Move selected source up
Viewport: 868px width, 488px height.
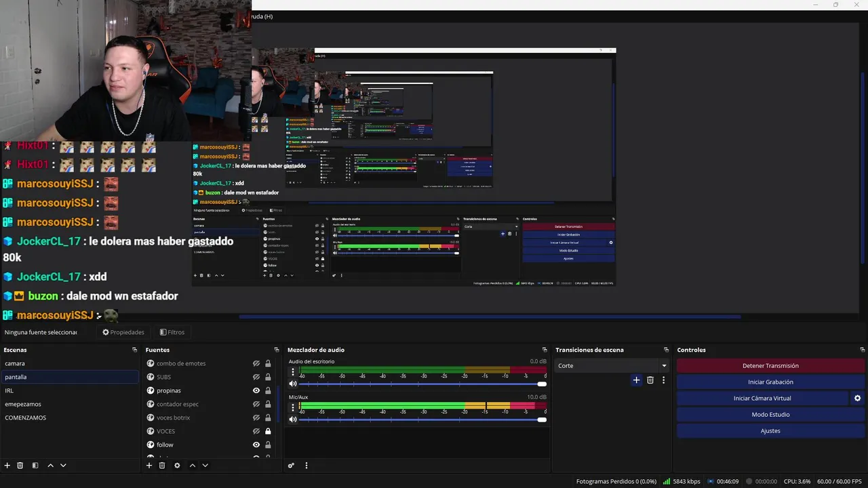[x=192, y=466]
